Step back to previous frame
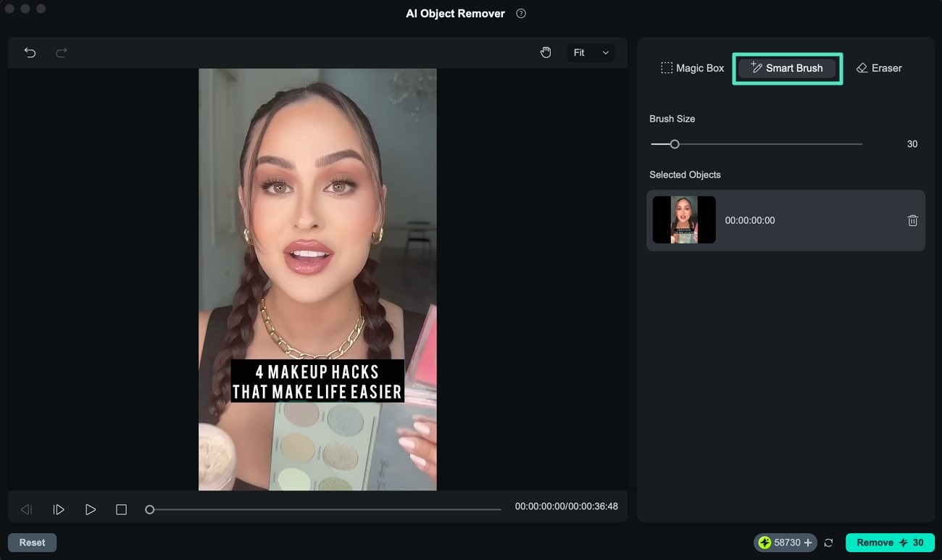Screen dimensions: 942x560 tap(26, 509)
